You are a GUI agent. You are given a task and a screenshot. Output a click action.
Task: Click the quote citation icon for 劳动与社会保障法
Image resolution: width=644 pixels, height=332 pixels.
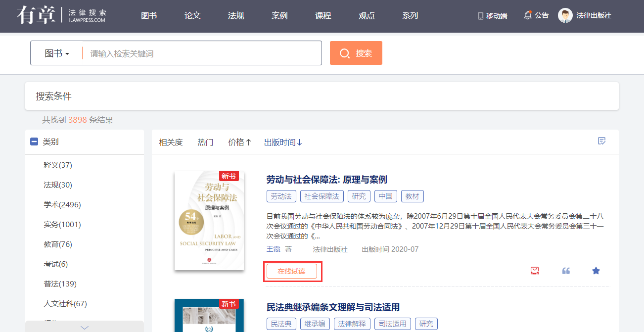pyautogui.click(x=566, y=271)
